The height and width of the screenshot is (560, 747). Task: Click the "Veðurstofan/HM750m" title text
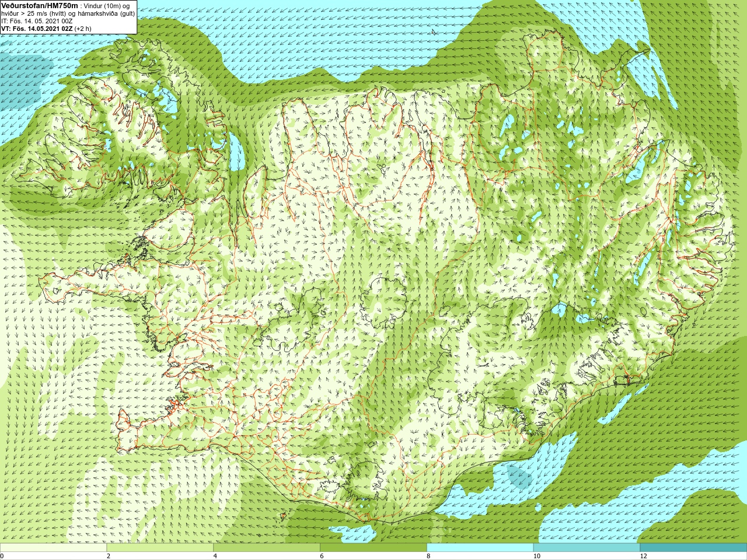[39, 5]
